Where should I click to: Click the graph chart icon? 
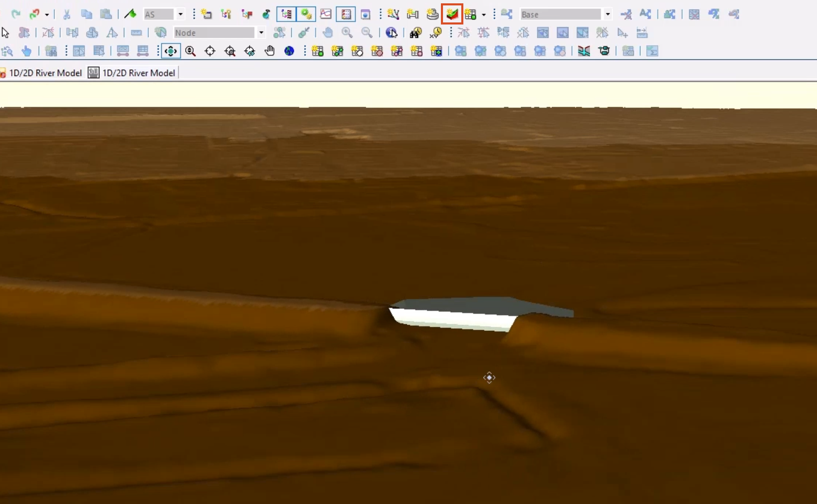(326, 14)
